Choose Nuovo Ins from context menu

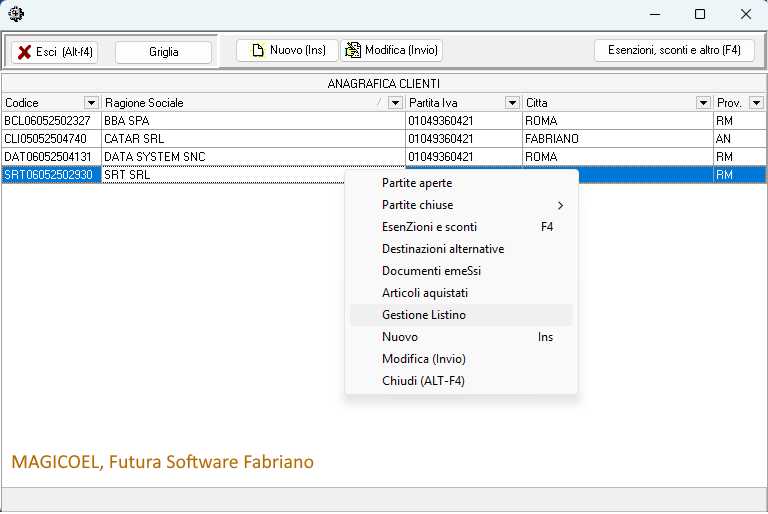[x=461, y=337]
